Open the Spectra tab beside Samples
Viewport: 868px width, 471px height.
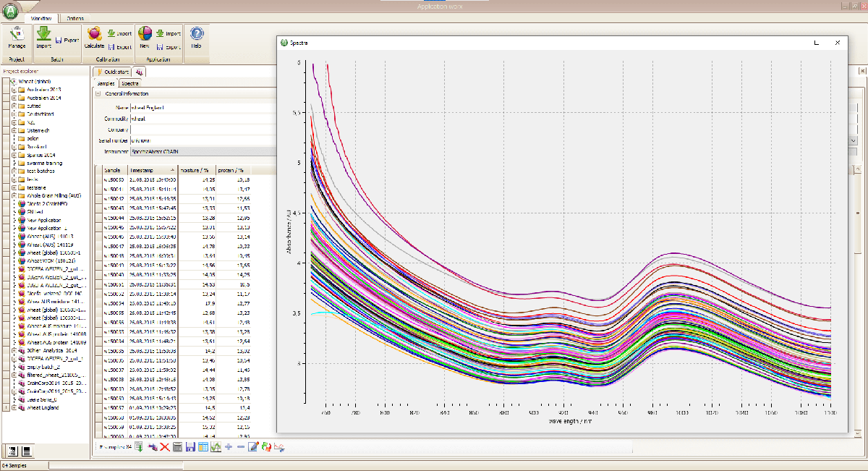click(130, 84)
